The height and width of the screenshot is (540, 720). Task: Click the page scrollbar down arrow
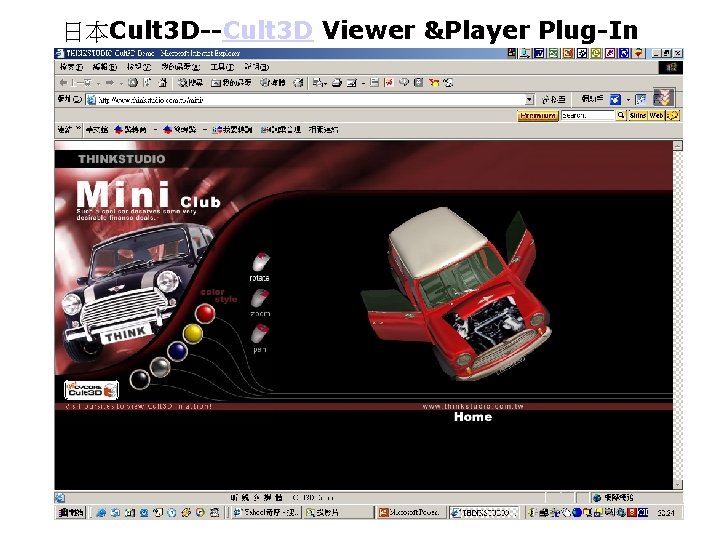click(678, 484)
